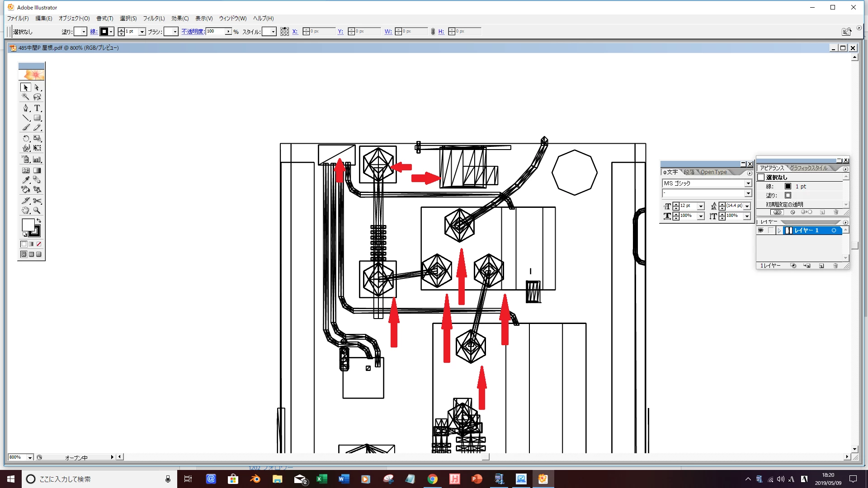This screenshot has width=868, height=488.
Task: Choose the Lasso tool
Action: [37, 97]
